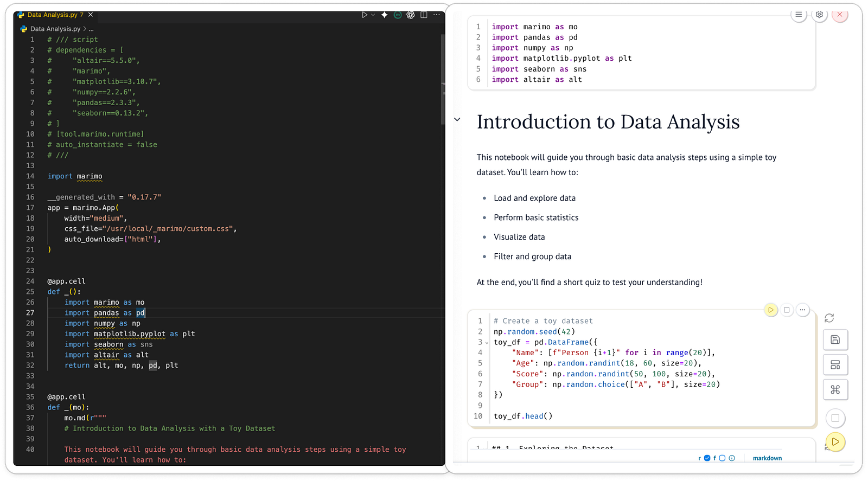Viewport: 868px width, 481px height.
Task: Open editor More Actions ellipsis menu
Action: (x=437, y=15)
